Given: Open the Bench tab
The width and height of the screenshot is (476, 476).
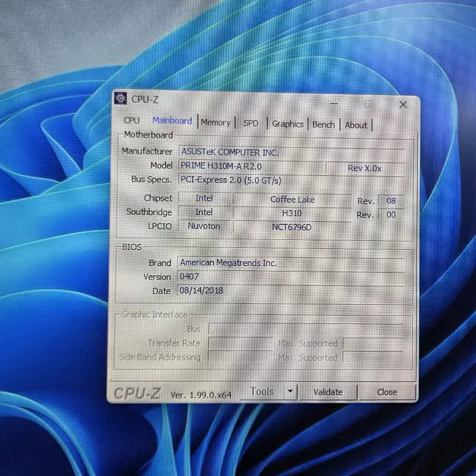Looking at the screenshot, I should coord(323,124).
